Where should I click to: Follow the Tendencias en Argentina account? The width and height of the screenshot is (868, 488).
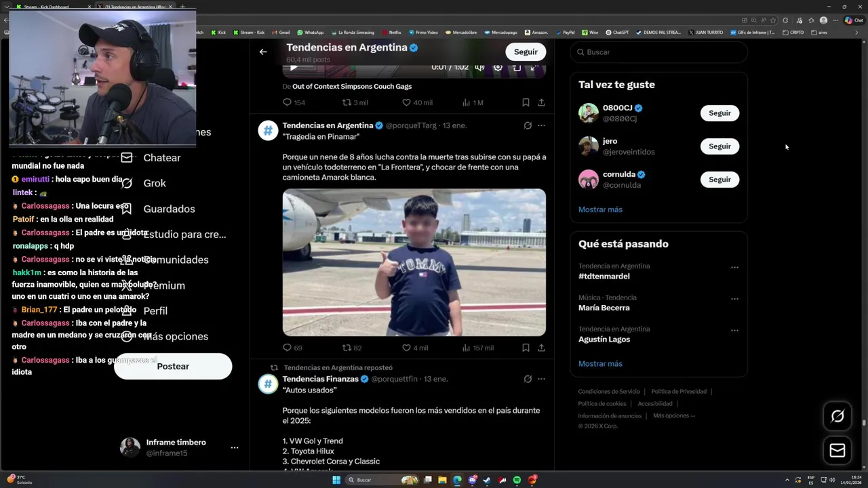click(x=526, y=52)
